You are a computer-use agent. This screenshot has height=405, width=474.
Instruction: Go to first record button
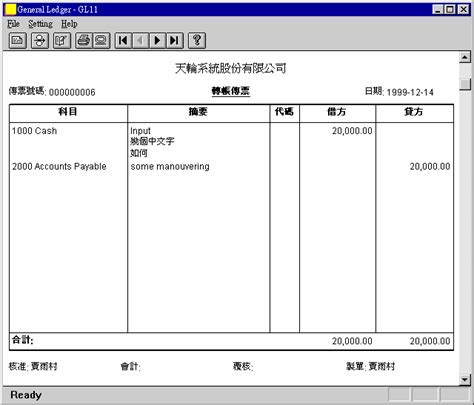coord(123,41)
